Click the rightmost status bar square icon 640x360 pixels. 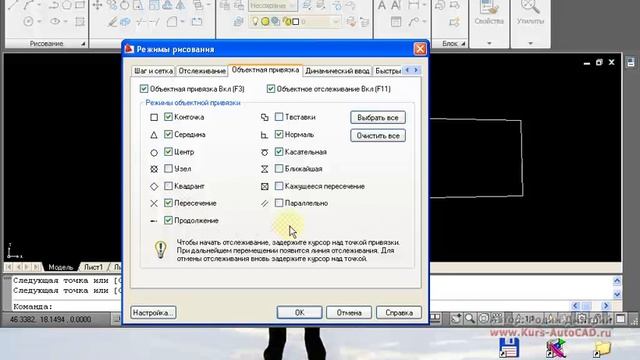pyautogui.click(x=620, y=319)
